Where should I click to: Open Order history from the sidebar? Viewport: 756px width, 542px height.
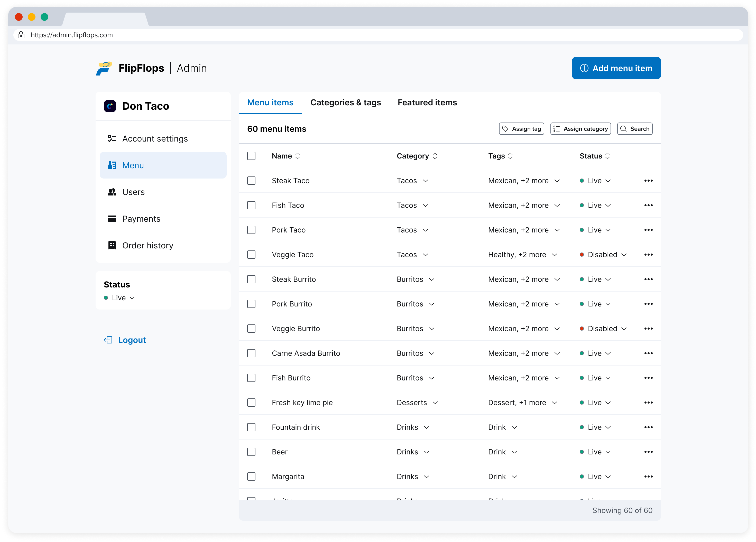point(147,246)
